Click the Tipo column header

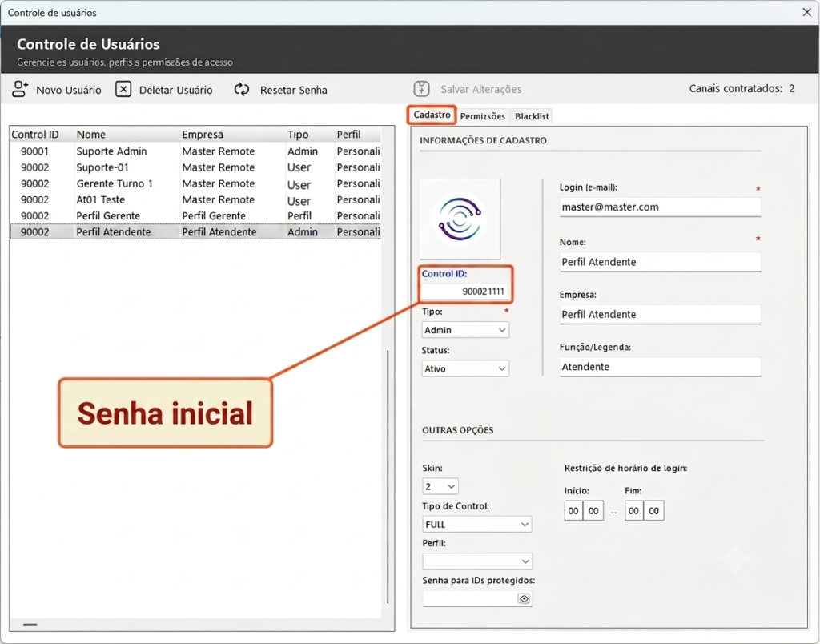pos(298,135)
